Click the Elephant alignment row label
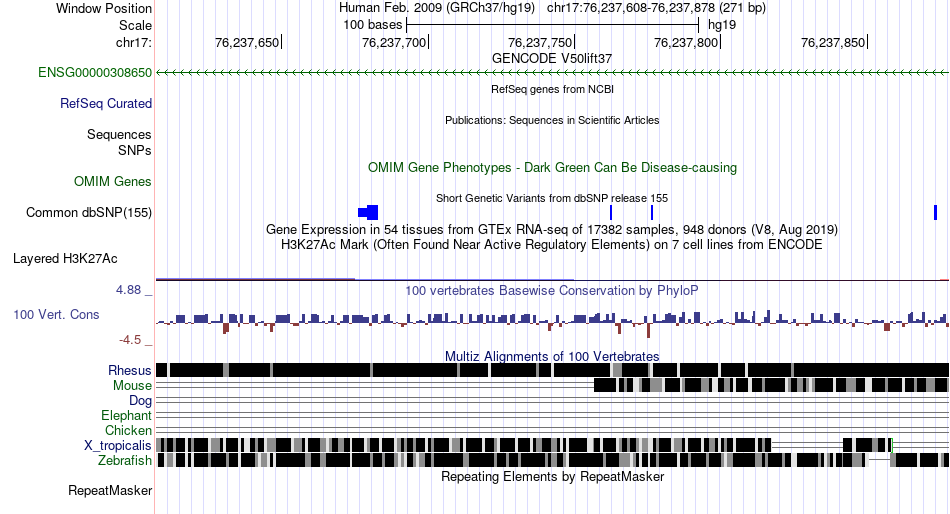The image size is (950, 514). click(127, 416)
